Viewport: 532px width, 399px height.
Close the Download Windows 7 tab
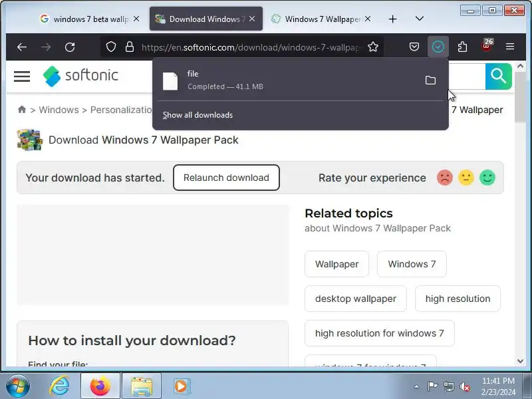pos(252,19)
